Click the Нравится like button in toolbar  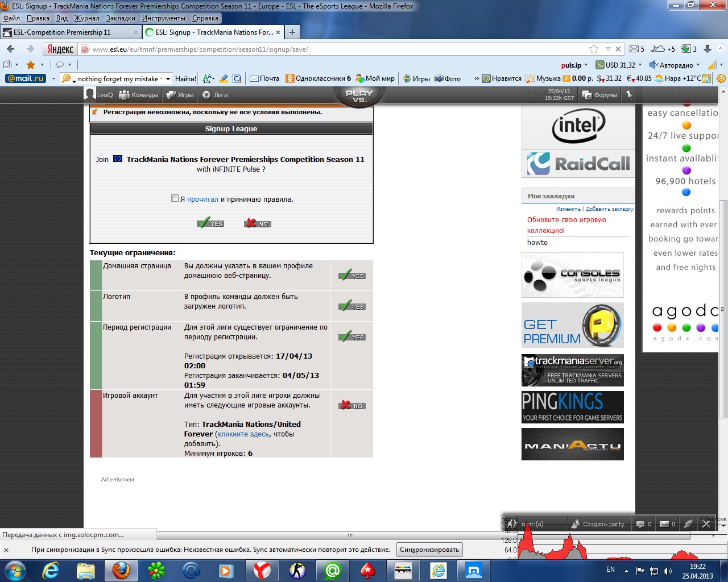pyautogui.click(x=502, y=78)
